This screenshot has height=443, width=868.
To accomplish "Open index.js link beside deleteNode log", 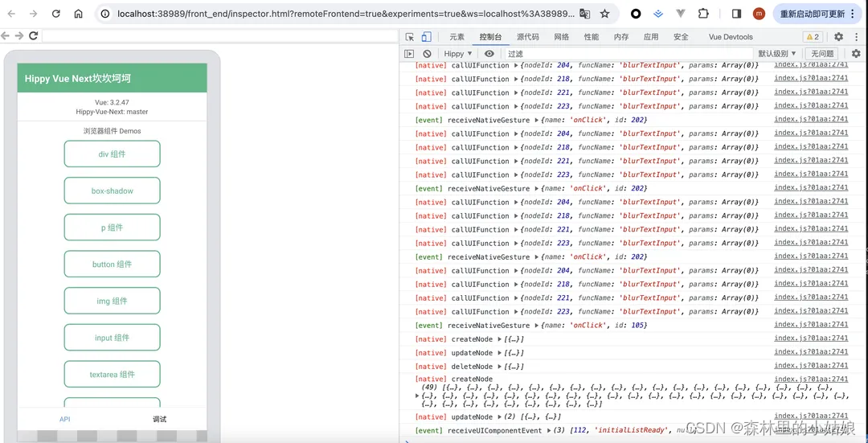I will 811,366.
